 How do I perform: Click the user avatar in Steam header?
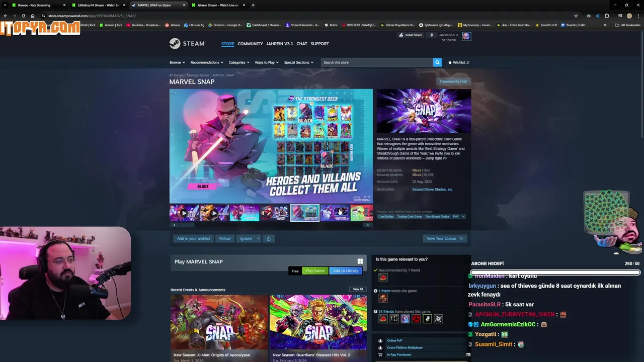point(466,36)
